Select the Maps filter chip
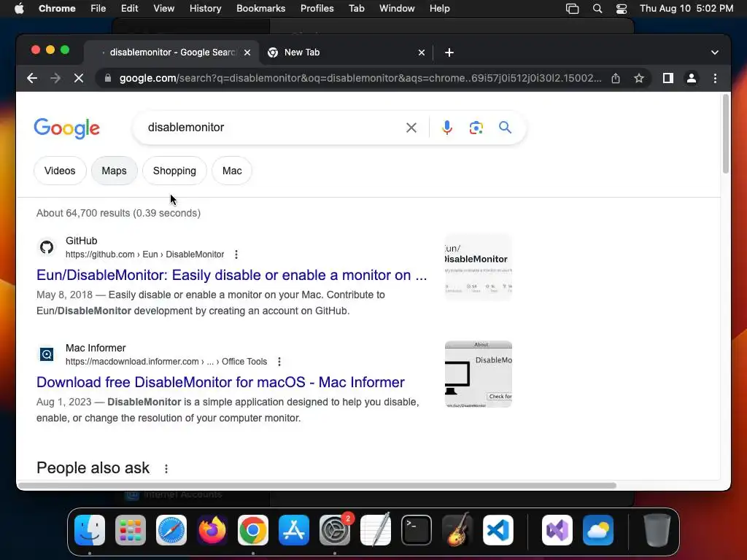 [x=114, y=171]
